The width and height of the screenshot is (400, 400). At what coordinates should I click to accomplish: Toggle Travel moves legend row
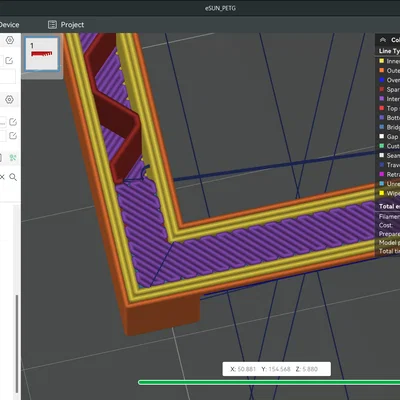click(388, 165)
